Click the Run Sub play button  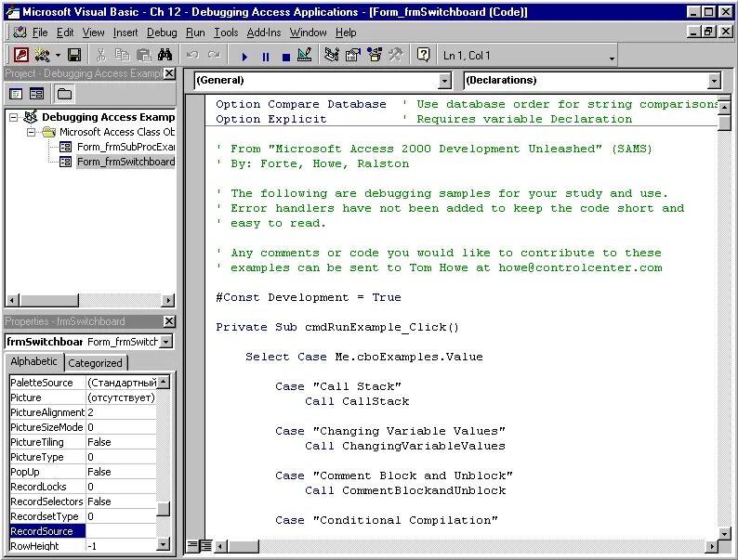(244, 57)
